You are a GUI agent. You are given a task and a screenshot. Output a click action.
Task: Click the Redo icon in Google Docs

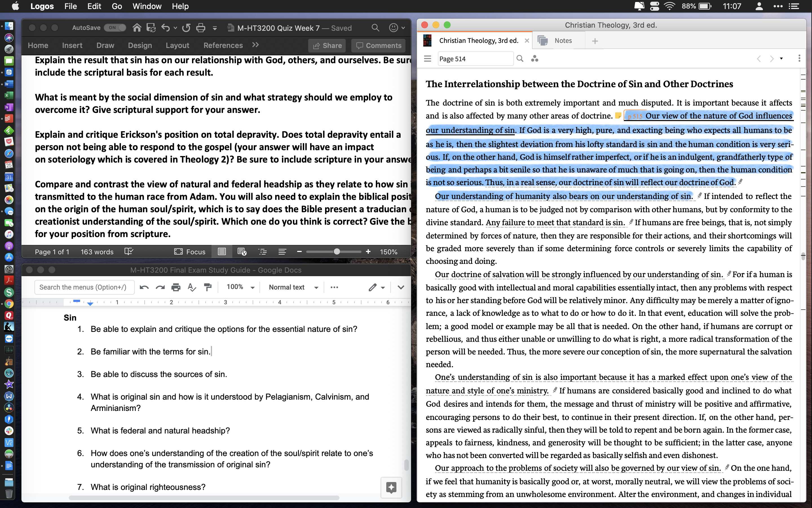160,287
